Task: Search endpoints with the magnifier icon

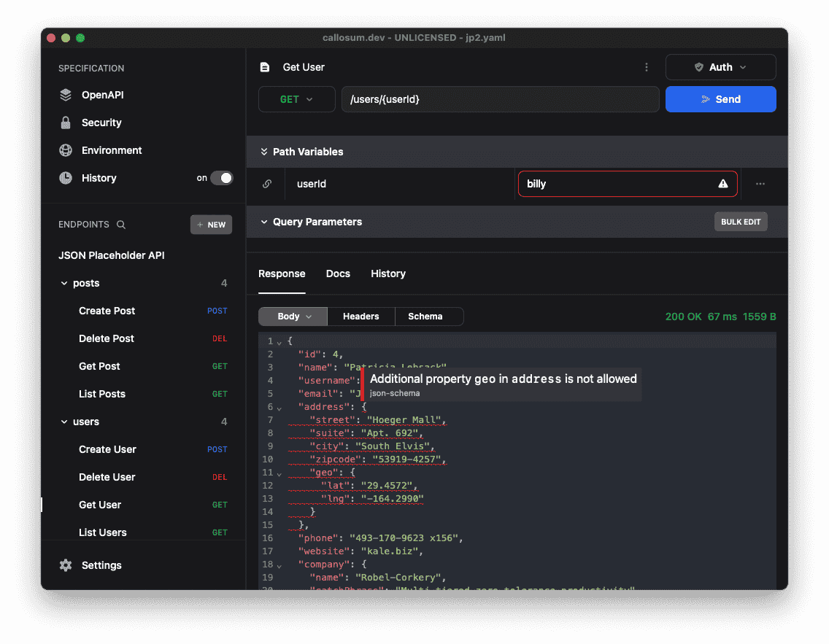Action: point(121,225)
